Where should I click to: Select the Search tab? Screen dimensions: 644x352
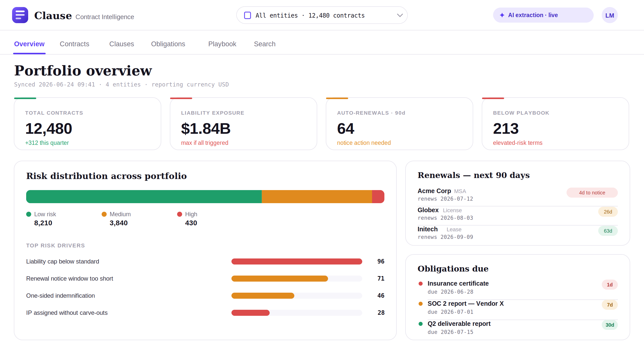[x=265, y=44]
